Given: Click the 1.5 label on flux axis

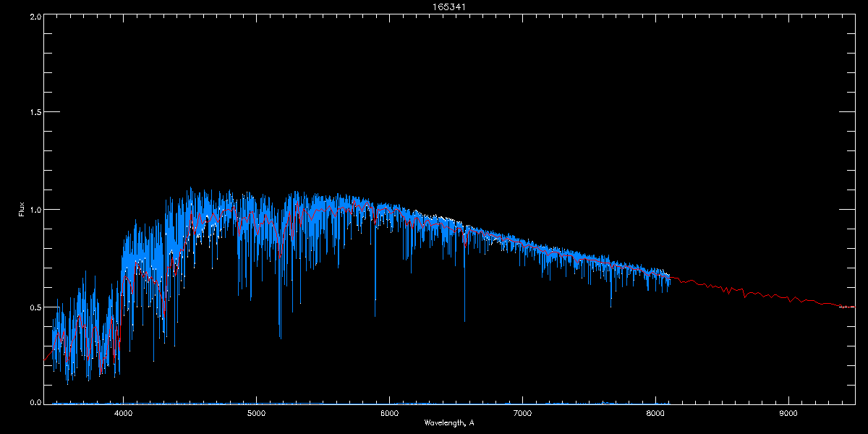Looking at the screenshot, I should (33, 113).
